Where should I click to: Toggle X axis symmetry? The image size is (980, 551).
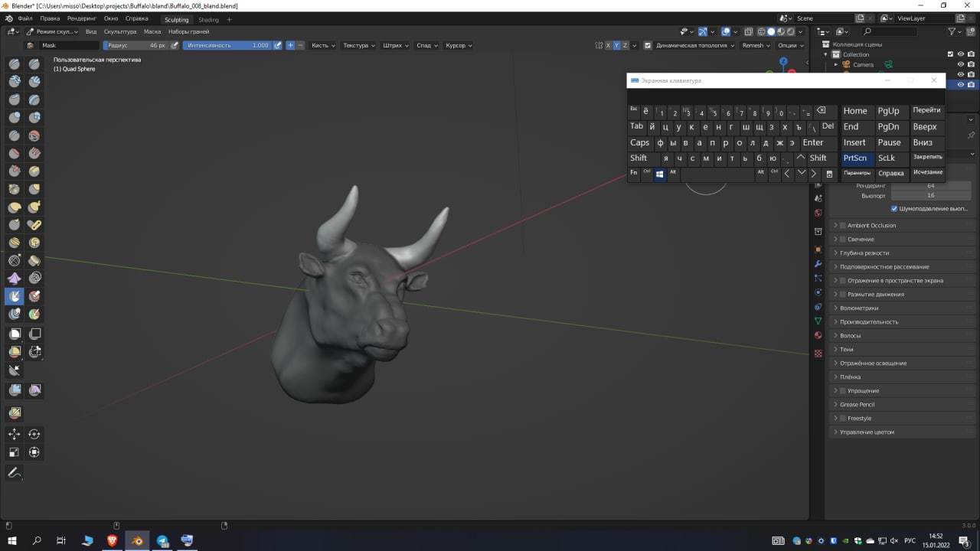coord(609,45)
